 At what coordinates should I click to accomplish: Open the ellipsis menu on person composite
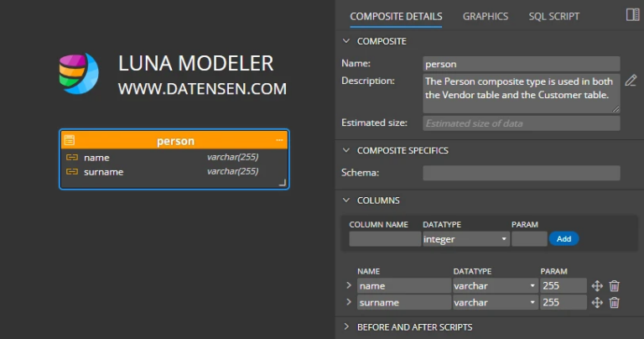pyautogui.click(x=280, y=141)
